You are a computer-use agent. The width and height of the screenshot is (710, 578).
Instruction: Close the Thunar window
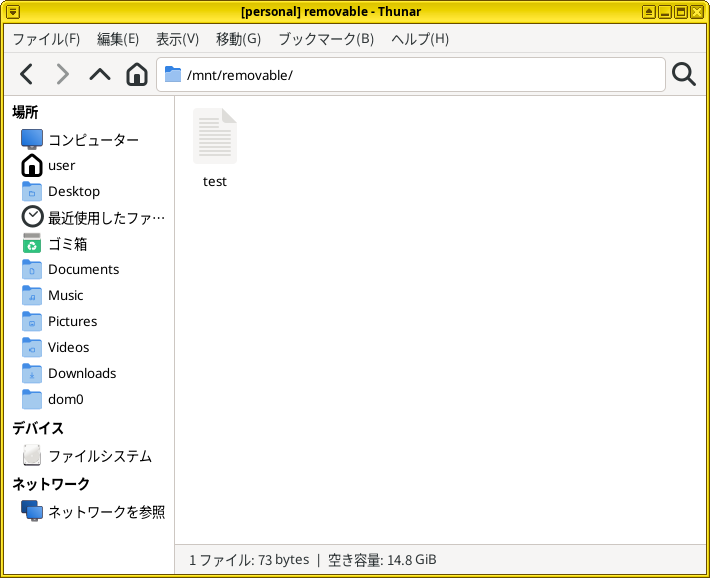[x=697, y=12]
